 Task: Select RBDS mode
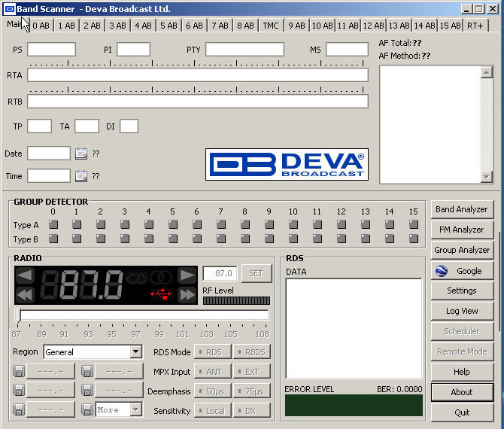coord(252,352)
